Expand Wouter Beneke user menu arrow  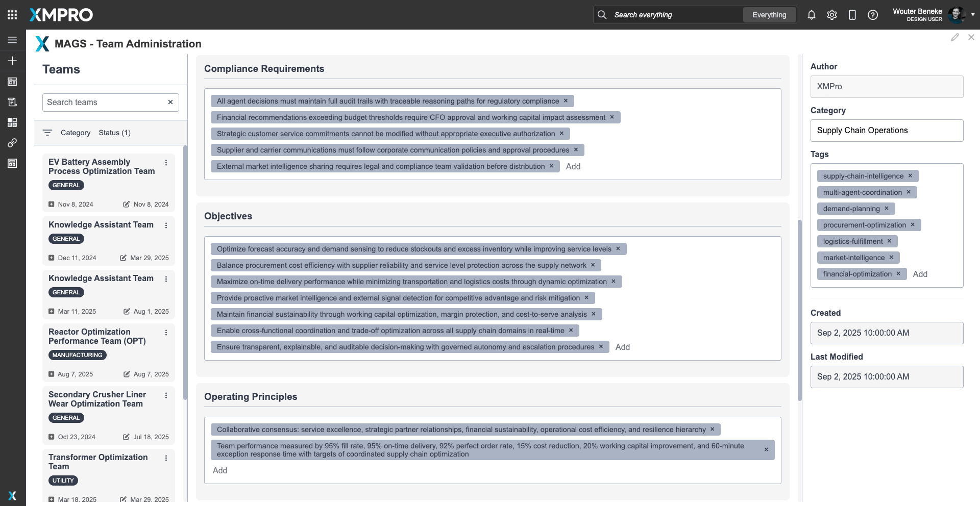[x=973, y=14]
